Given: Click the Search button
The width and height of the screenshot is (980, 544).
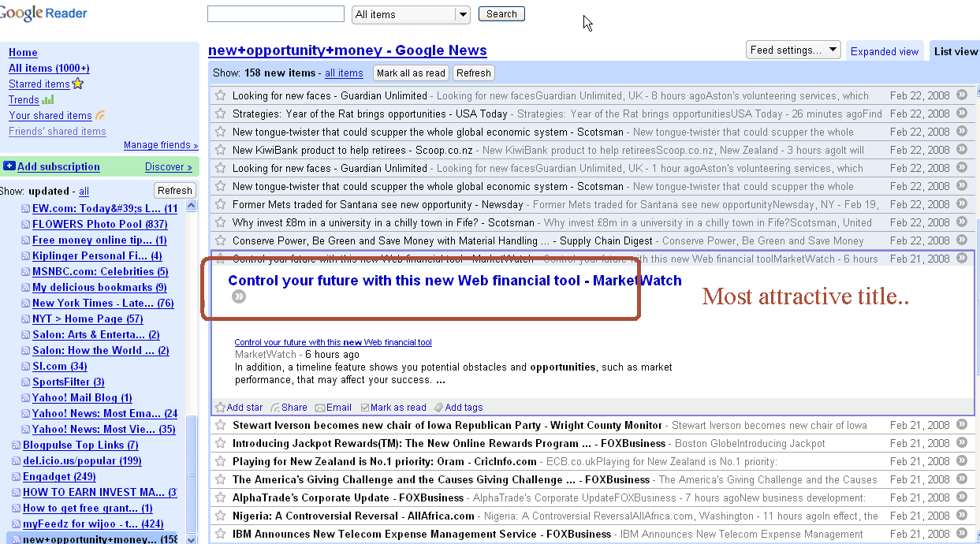Looking at the screenshot, I should (501, 14).
